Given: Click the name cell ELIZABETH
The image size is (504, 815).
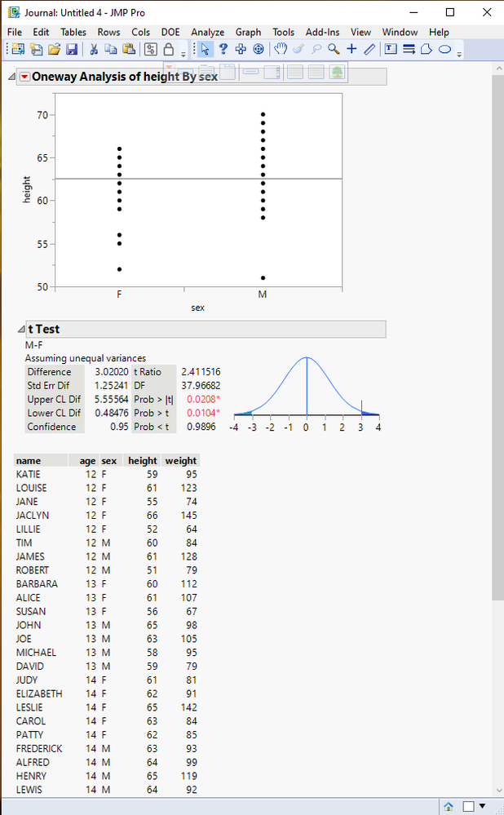Looking at the screenshot, I should point(39,694).
